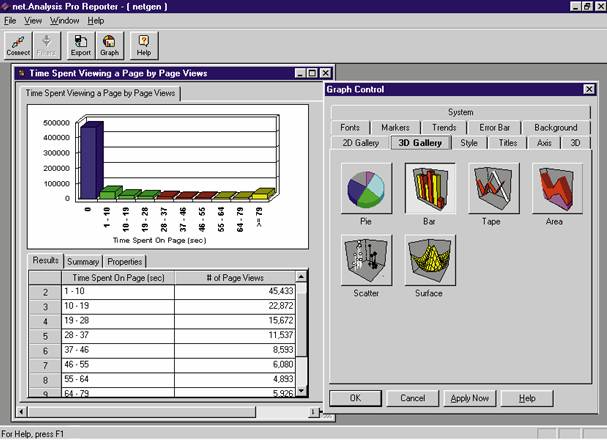Click the '19 - 28' cell
Image resolution: width=607 pixels, height=440 pixels.
pyautogui.click(x=118, y=321)
